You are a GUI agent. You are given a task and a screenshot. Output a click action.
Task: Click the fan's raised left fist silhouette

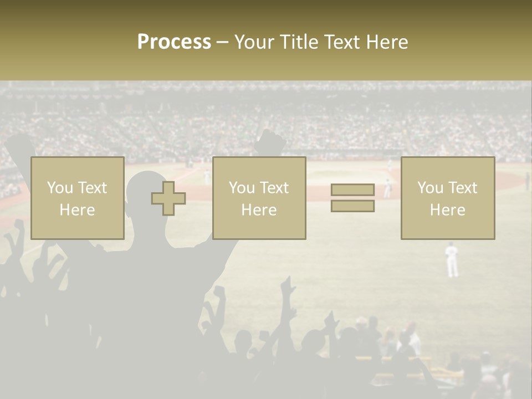click(19, 146)
